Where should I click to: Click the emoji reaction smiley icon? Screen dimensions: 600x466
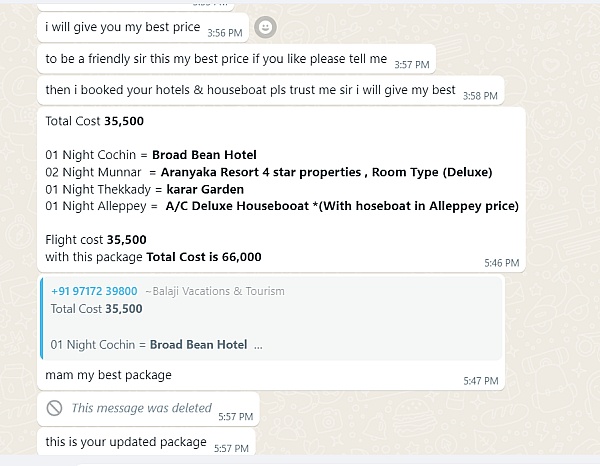coord(265,27)
